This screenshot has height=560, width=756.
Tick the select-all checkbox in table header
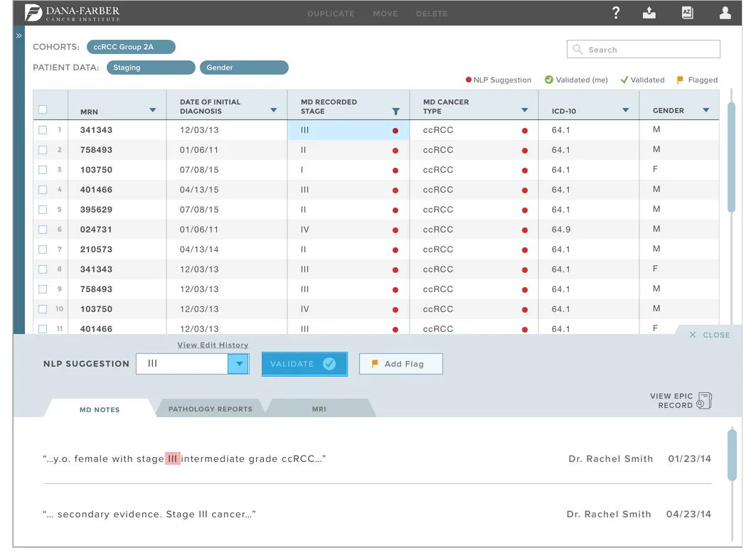[43, 109]
